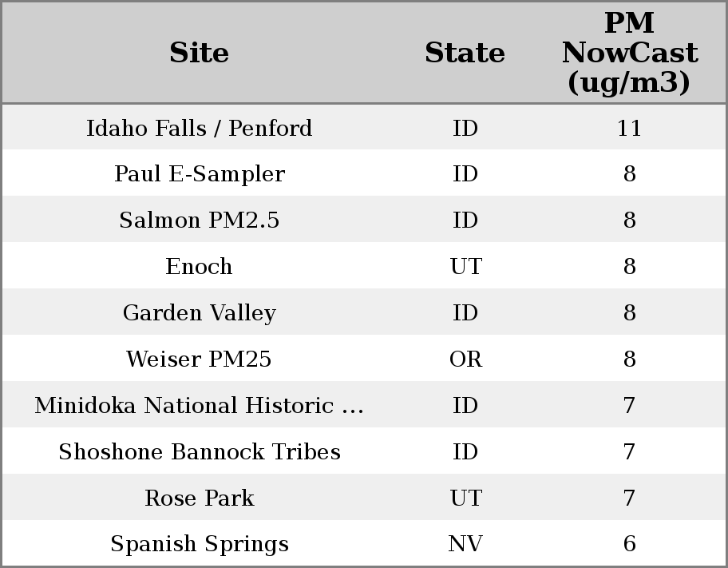Choose the Enoch site entry
Viewport: 728px width, 568px height.
click(x=200, y=266)
